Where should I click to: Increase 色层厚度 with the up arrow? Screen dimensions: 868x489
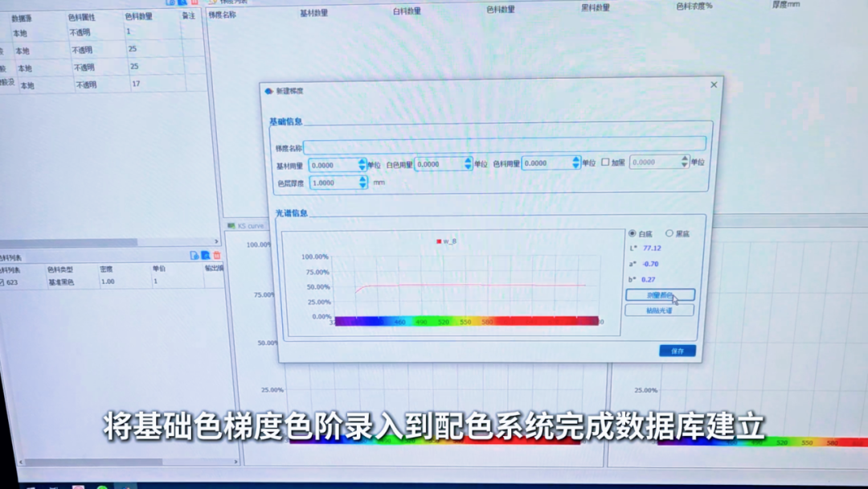coord(362,179)
